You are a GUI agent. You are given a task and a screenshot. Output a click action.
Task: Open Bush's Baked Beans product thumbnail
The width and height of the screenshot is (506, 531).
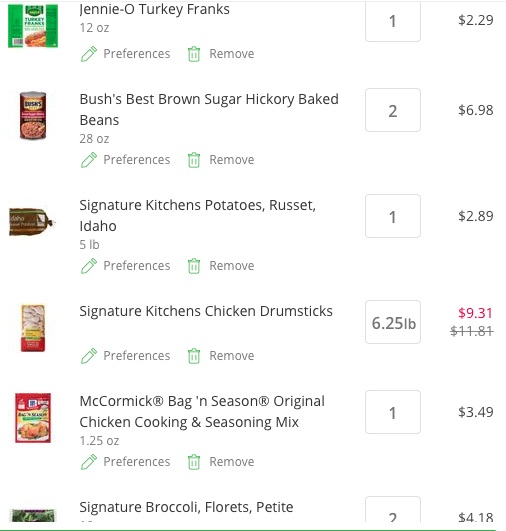pos(33,115)
